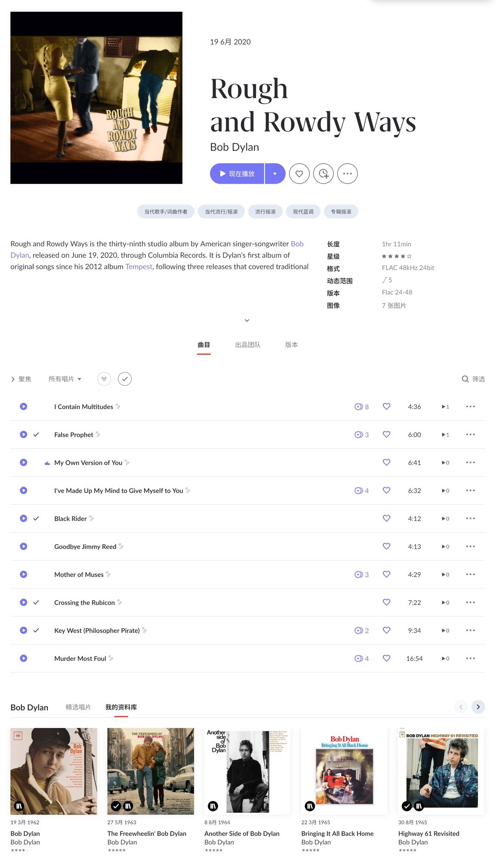Toggle favorite heart for Murder Most Foul
This screenshot has width=496, height=868.
(x=386, y=658)
